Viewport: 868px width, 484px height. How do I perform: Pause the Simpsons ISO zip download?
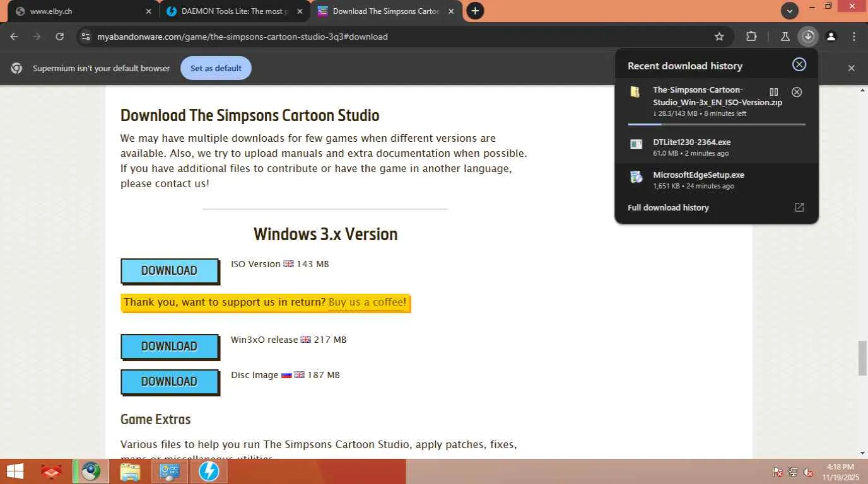coord(774,92)
